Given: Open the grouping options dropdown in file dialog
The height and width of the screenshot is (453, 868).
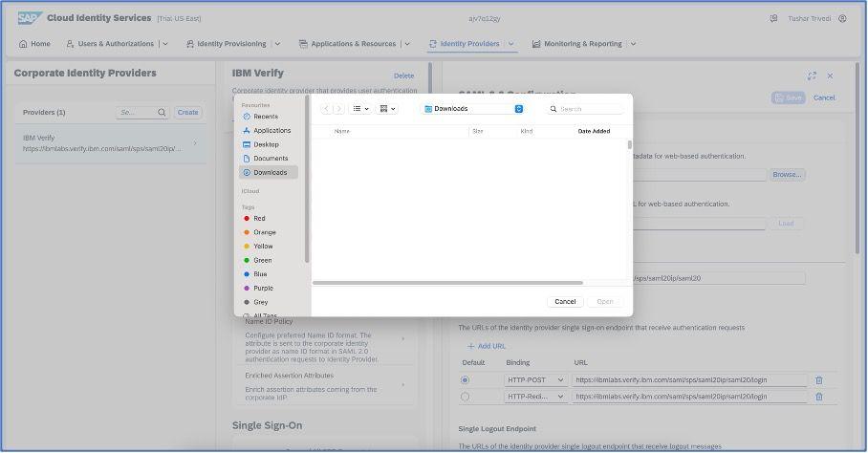Looking at the screenshot, I should pos(387,109).
